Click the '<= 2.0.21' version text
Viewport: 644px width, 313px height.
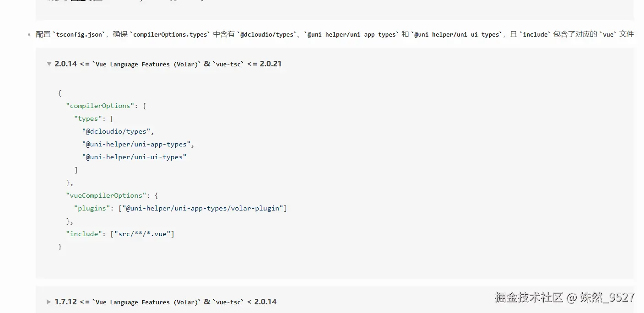coord(265,64)
